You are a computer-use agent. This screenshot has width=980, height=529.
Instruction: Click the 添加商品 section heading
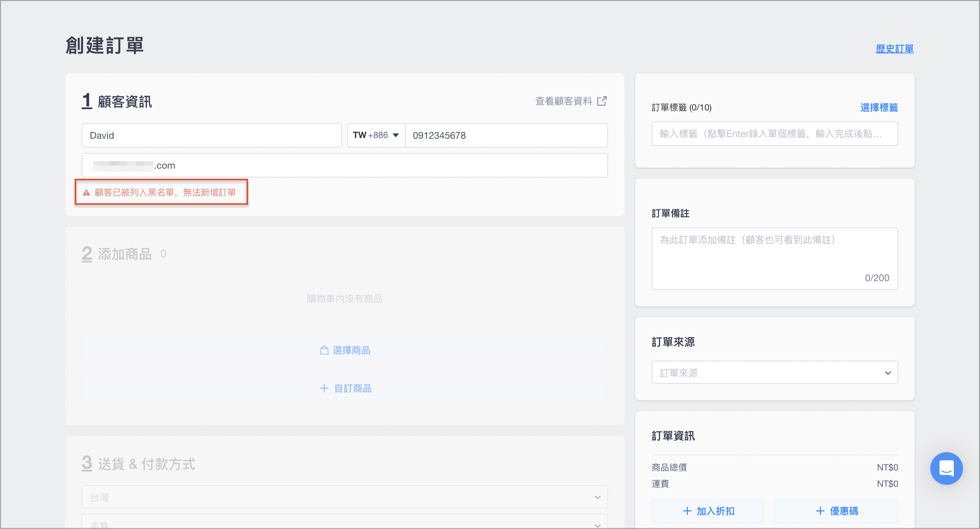125,254
